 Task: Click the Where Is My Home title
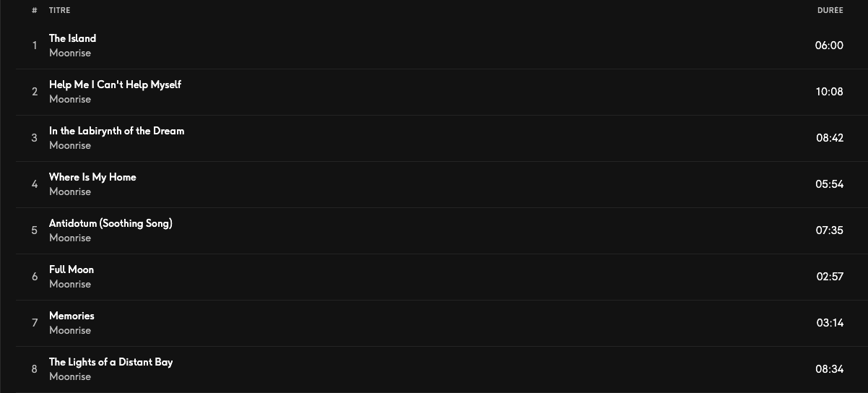pos(92,177)
